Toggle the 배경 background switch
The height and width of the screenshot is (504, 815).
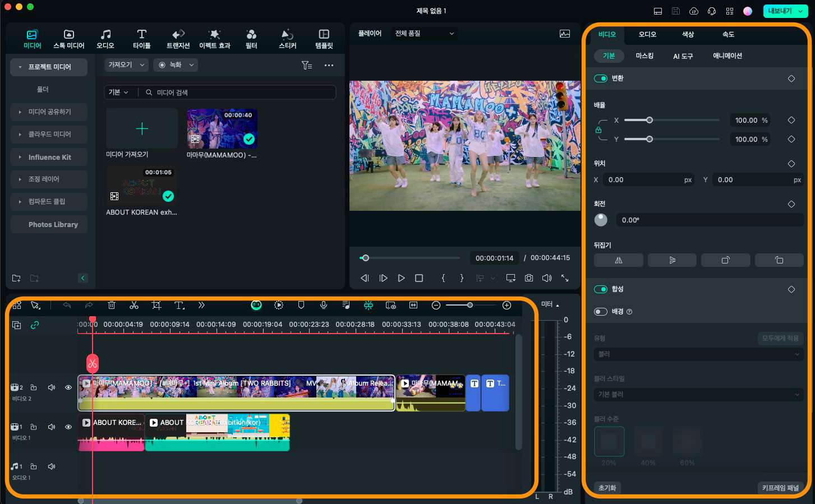pyautogui.click(x=601, y=312)
